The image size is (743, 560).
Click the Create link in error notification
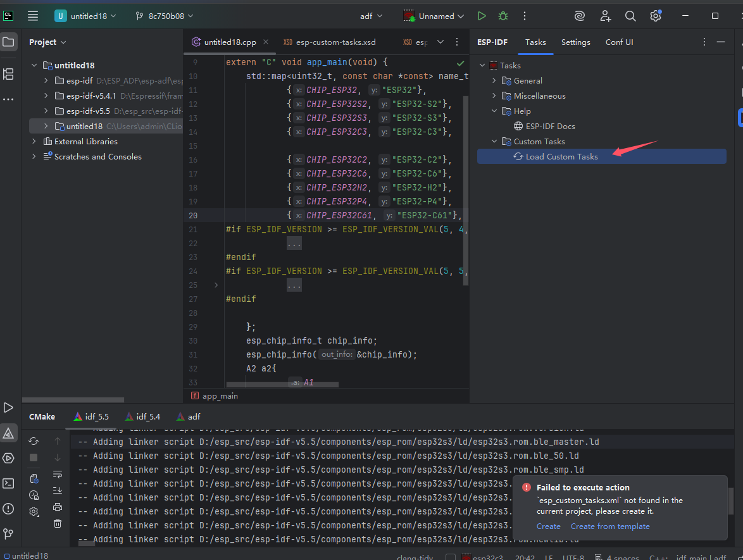(548, 526)
